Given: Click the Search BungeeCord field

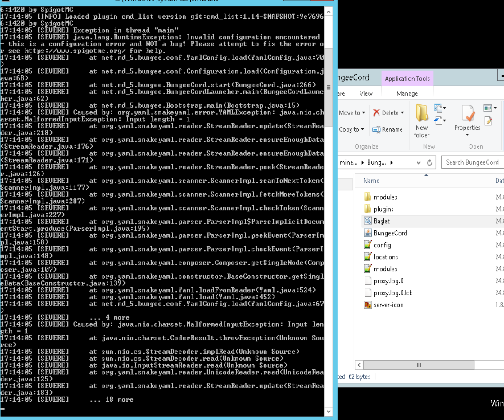Looking at the screenshot, I should click(473, 162).
